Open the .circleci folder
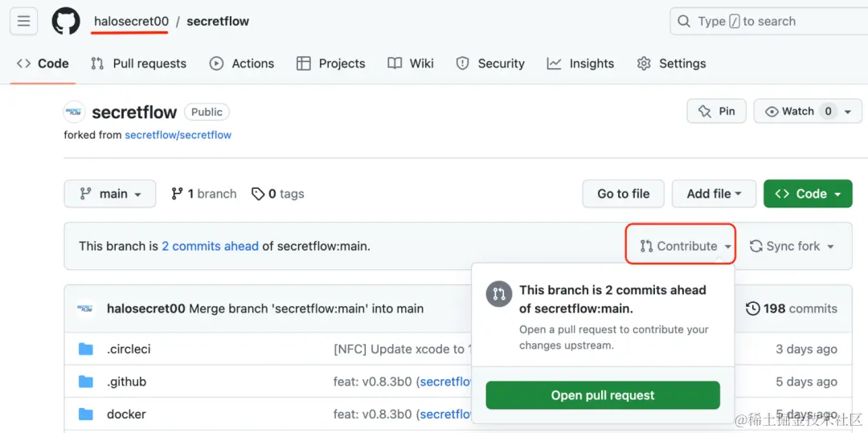The image size is (868, 433). pos(129,349)
